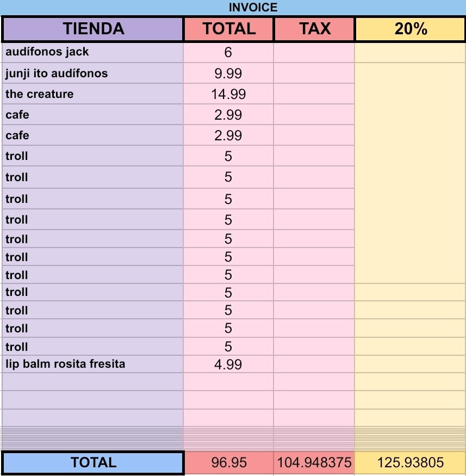This screenshot has height=476, width=466.
Task: Select the 4.99 price cell
Action: [228, 364]
